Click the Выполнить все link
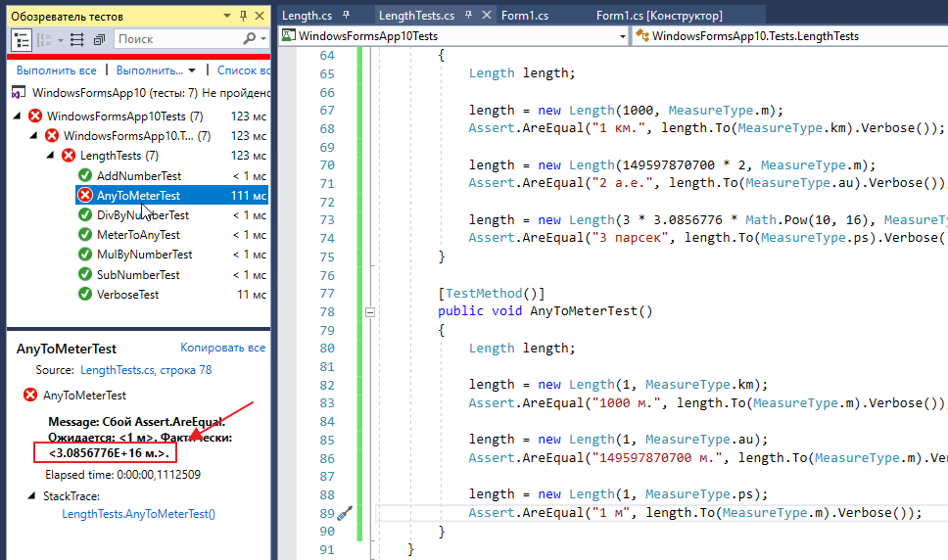 coord(56,70)
